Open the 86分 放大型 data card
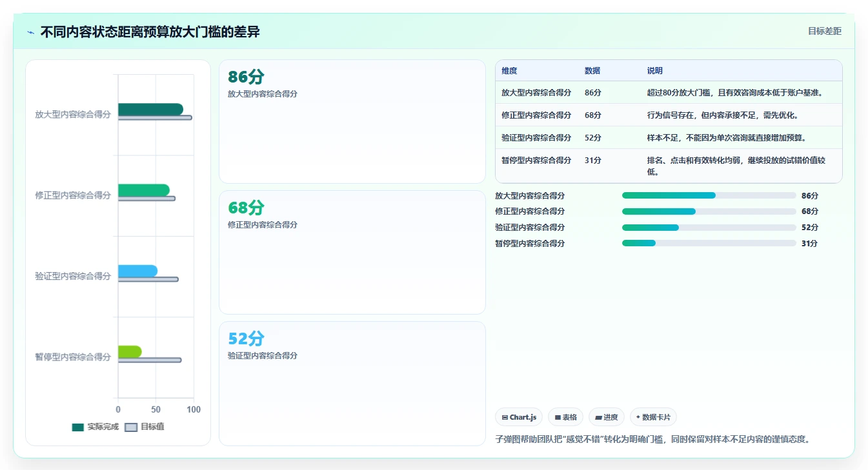 point(352,122)
